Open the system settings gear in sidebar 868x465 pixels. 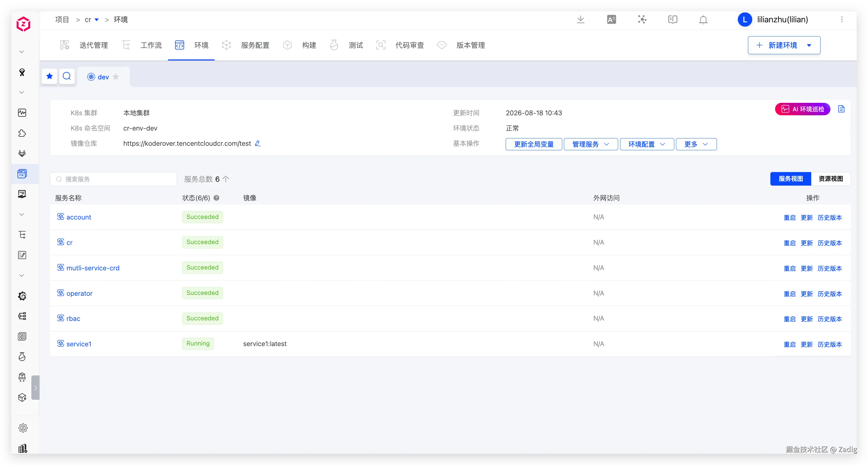coord(23,428)
